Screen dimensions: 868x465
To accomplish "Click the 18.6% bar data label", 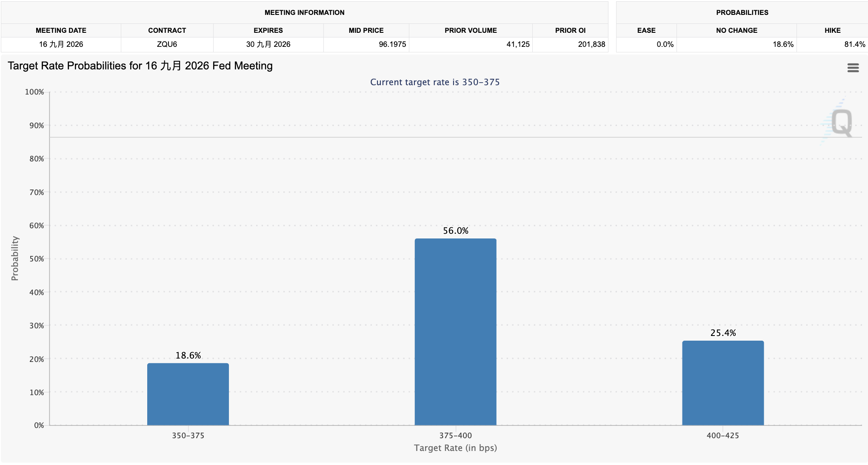I will [188, 356].
